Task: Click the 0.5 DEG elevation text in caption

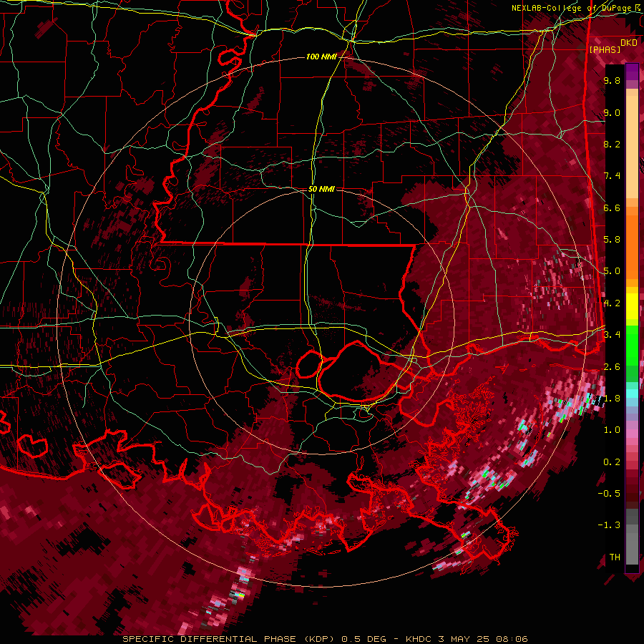Action: [364, 639]
